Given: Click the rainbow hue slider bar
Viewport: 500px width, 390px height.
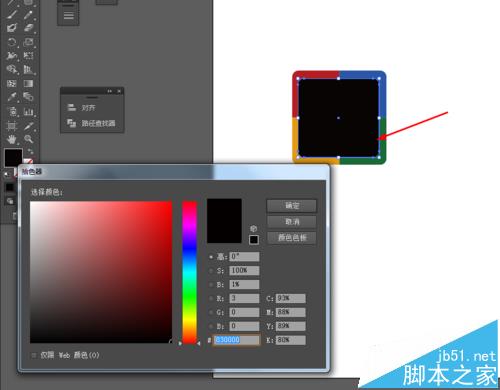Looking at the screenshot, I should click(189, 272).
